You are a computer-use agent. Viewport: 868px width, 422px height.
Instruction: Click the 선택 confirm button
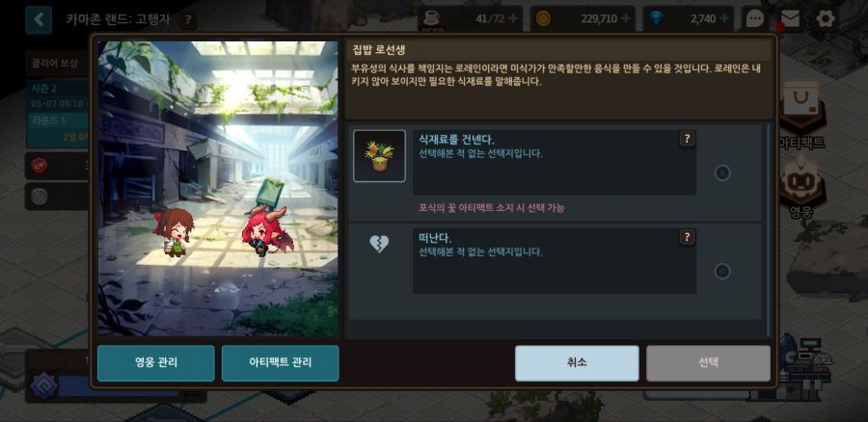[x=709, y=363]
